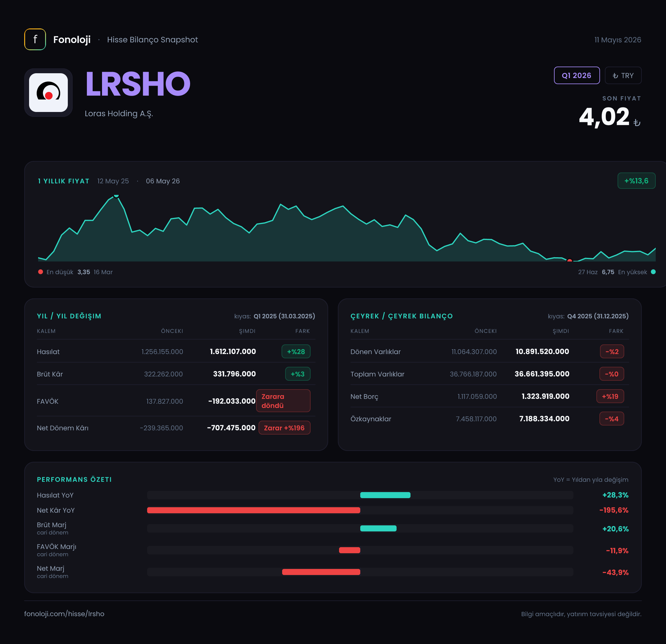Click 'ÇEYREK / ÇEYREK BİLANÇO' section heading

402,316
